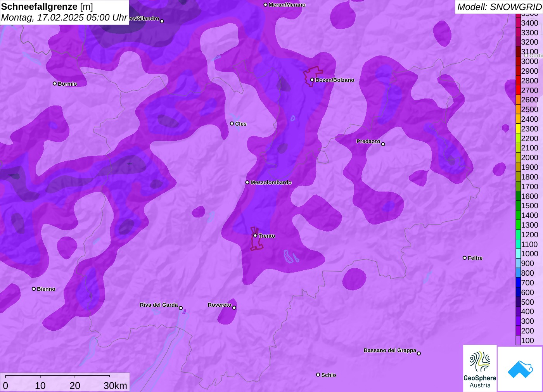
Task: Select the Mezzolombardo label
Action: pyautogui.click(x=271, y=182)
